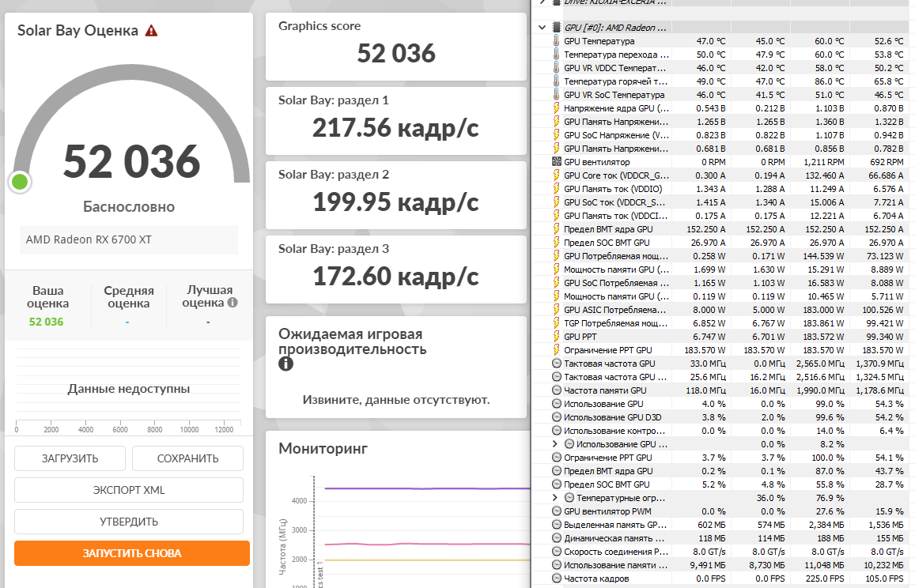This screenshot has width=915, height=588.
Task: Click the purple line in Мониторинг chart
Action: tap(426, 488)
